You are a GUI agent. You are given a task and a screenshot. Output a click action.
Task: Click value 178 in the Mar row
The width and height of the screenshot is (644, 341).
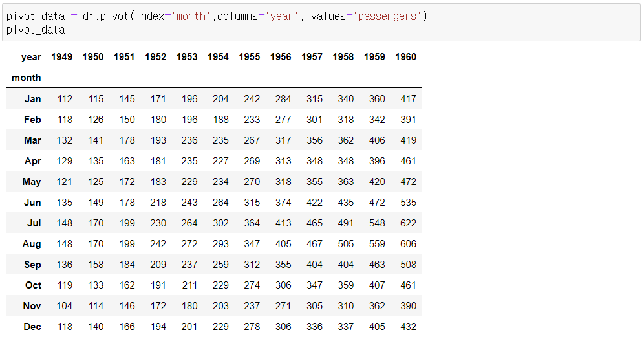pos(127,140)
